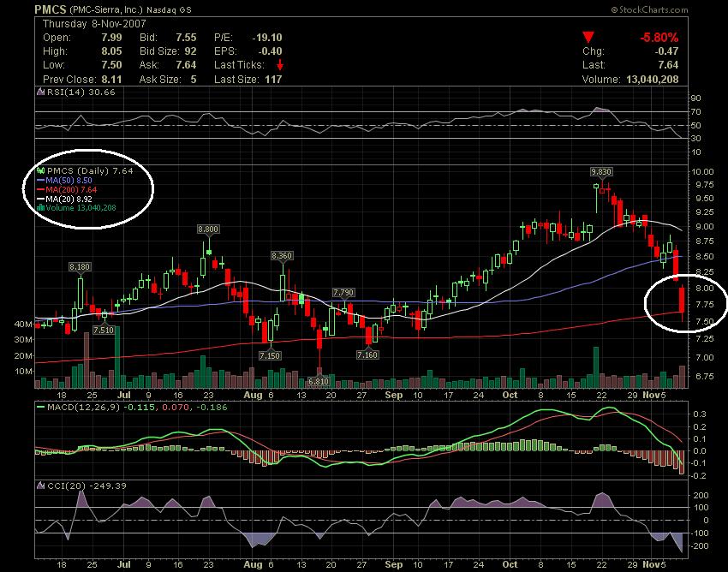Image resolution: width=728 pixels, height=572 pixels.
Task: Click the 7.160 low price label
Action: click(367, 355)
